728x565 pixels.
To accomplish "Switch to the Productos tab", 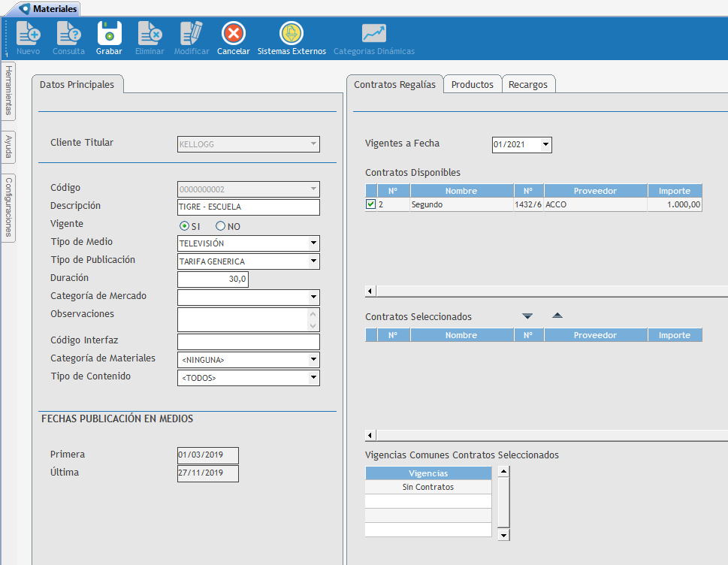I will [x=472, y=85].
